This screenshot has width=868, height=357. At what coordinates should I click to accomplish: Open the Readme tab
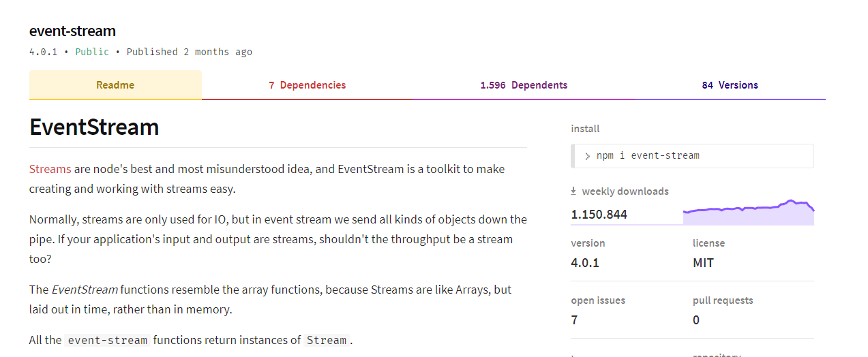tap(115, 85)
